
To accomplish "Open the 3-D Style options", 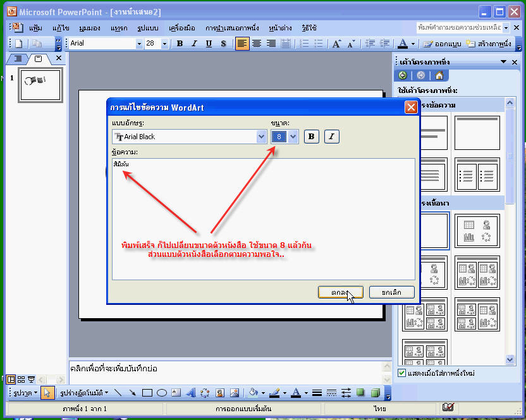I will click(376, 392).
